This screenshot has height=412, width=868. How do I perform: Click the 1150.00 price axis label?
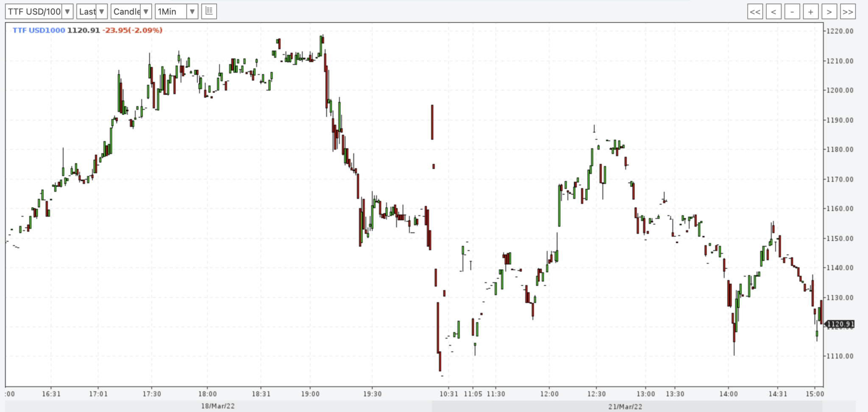coord(840,238)
